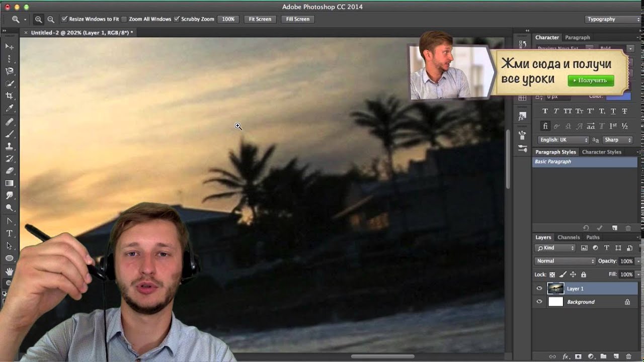Select the Healing Brush tool

pos(9,122)
